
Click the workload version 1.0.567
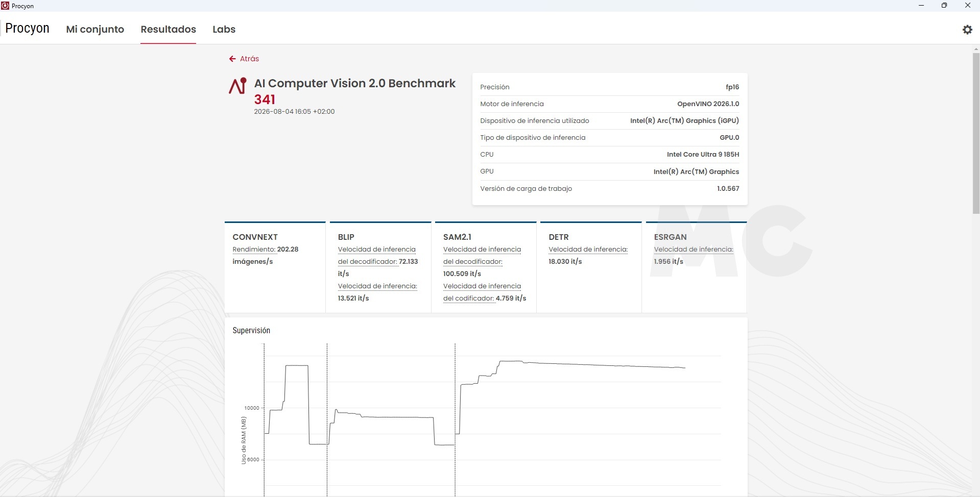(x=728, y=189)
